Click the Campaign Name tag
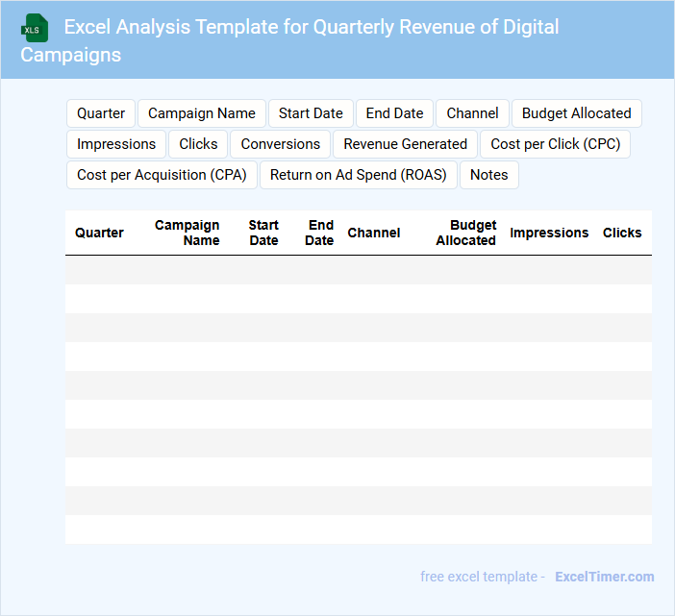This screenshot has width=675, height=616. coord(202,113)
